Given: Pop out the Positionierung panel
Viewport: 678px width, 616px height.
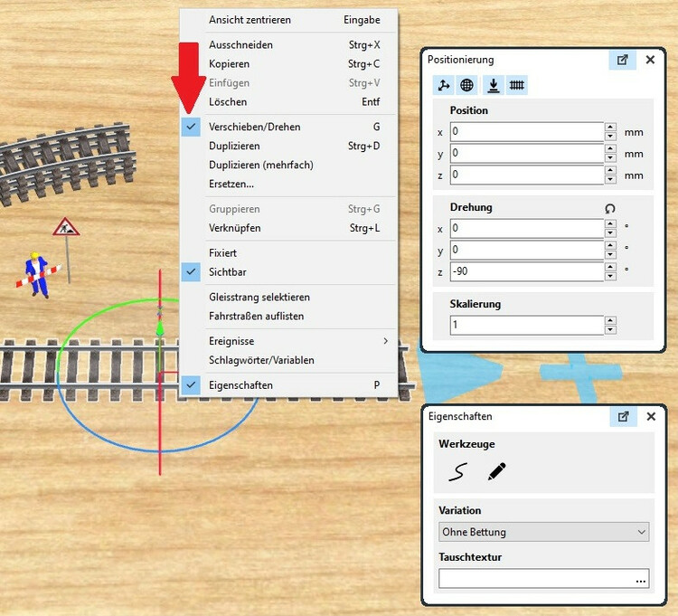Looking at the screenshot, I should click(x=622, y=60).
